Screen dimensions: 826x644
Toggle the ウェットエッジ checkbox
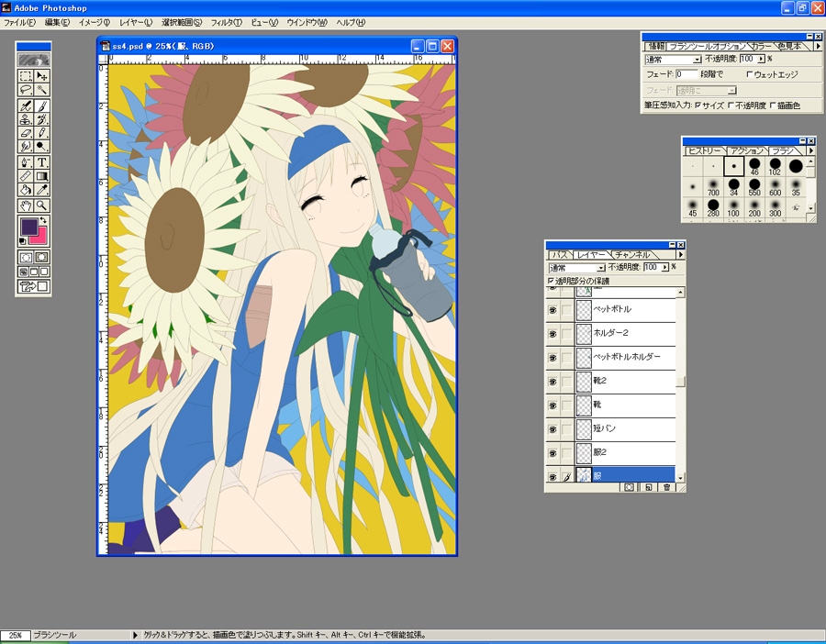click(x=749, y=74)
